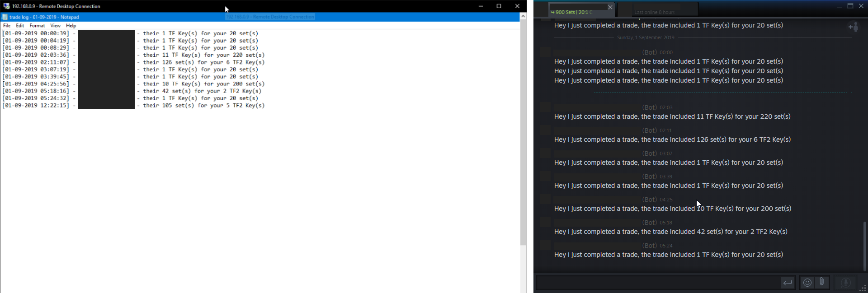Click the Notepad line timestamped 00:00:39
The image size is (868, 293).
pos(130,33)
